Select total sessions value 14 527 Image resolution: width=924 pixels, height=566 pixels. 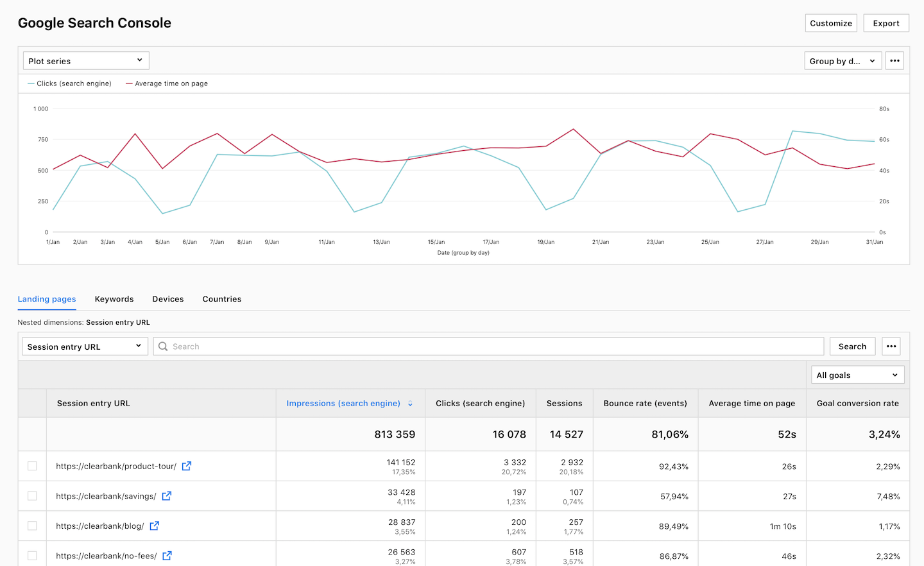pos(567,434)
